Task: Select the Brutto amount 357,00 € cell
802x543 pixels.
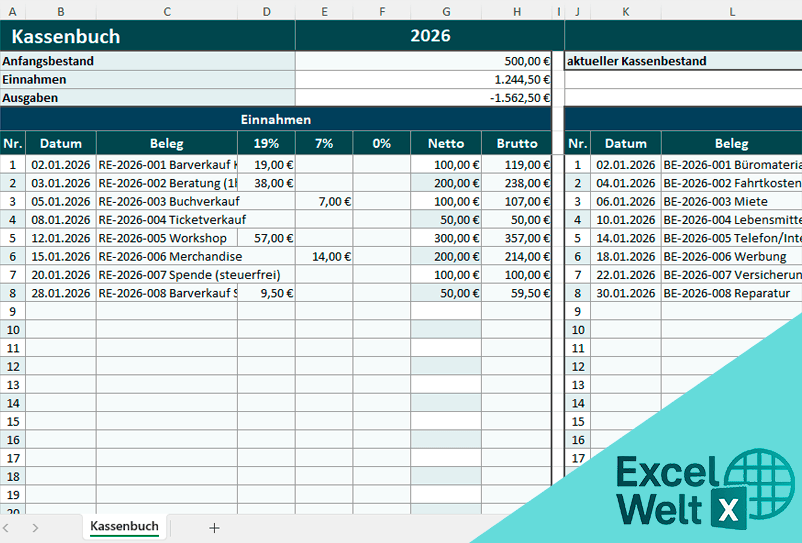Action: coord(516,238)
